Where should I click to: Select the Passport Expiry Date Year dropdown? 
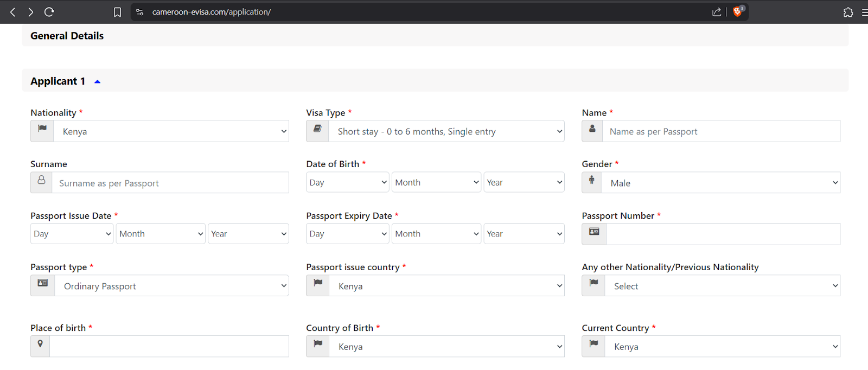tap(524, 234)
